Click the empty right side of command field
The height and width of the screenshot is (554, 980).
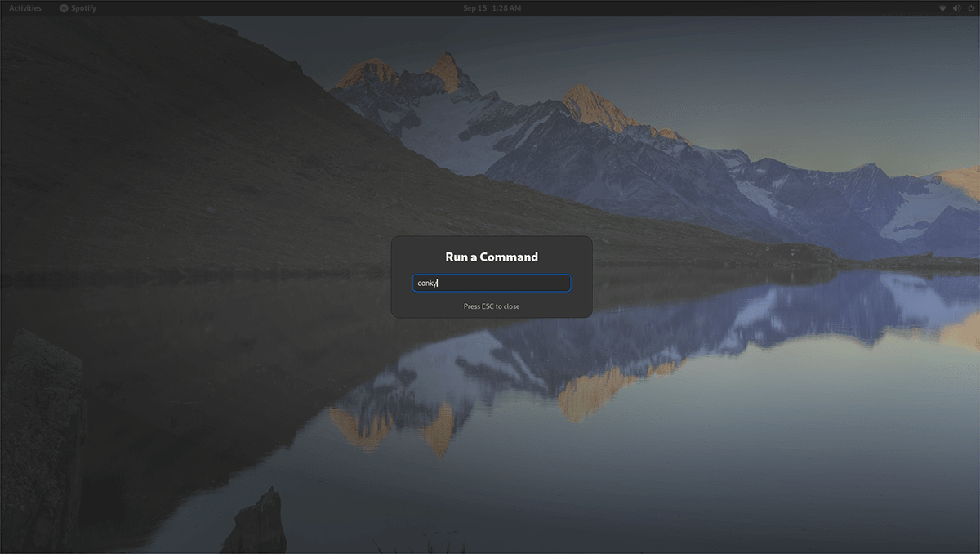point(531,284)
